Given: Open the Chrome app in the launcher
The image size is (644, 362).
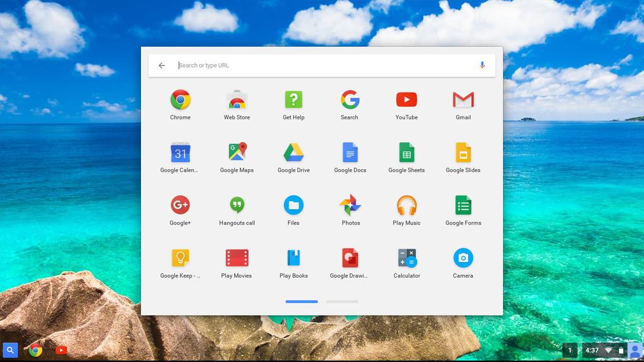Looking at the screenshot, I should (180, 100).
